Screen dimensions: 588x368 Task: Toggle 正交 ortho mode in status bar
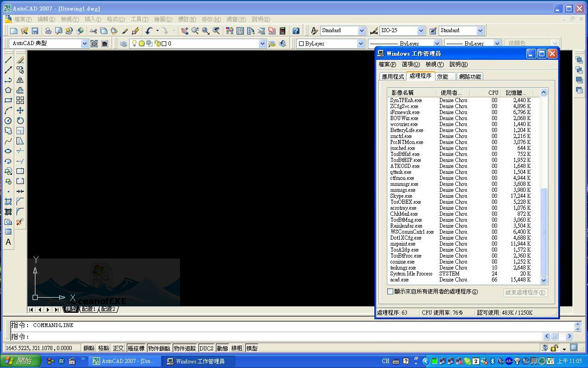(x=118, y=348)
